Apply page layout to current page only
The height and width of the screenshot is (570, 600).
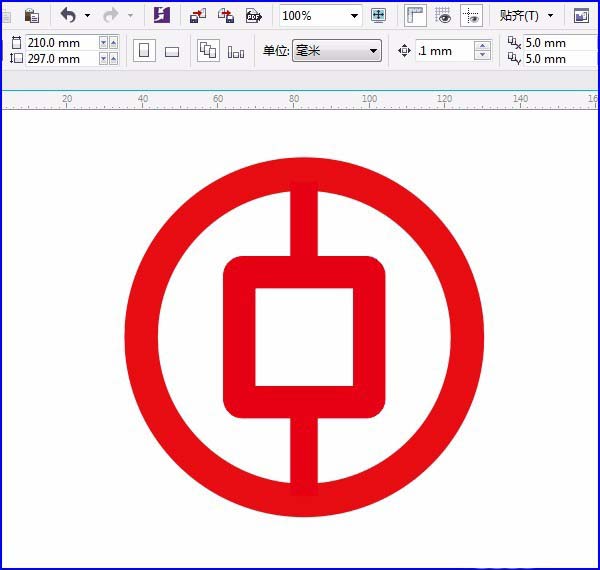tap(236, 52)
